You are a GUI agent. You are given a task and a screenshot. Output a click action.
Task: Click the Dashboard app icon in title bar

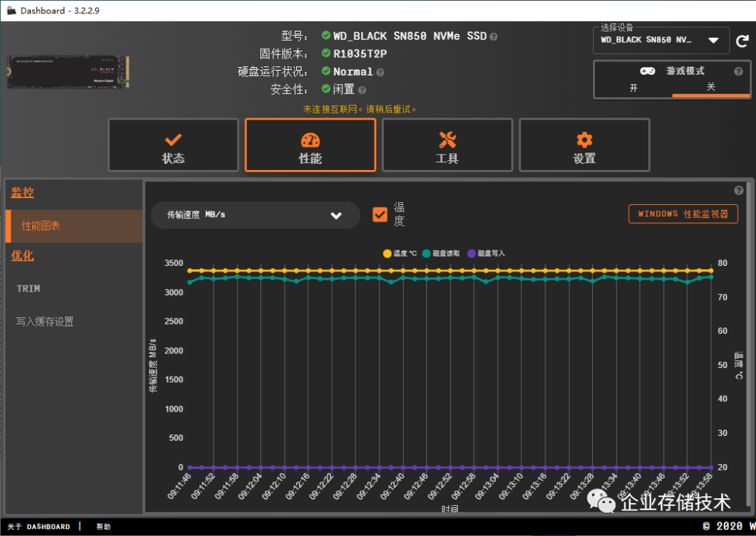(x=11, y=10)
